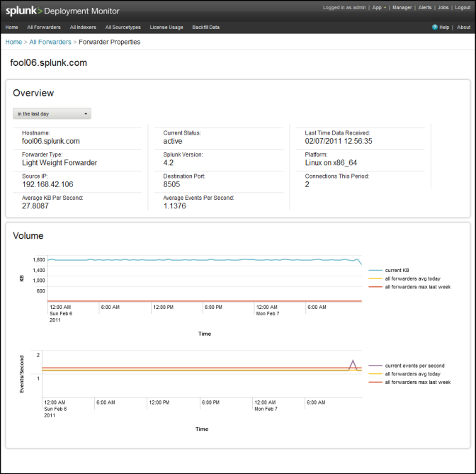Click Last Time Data Received 02/07/2011 12:56:35
476x474 pixels.
tap(339, 141)
